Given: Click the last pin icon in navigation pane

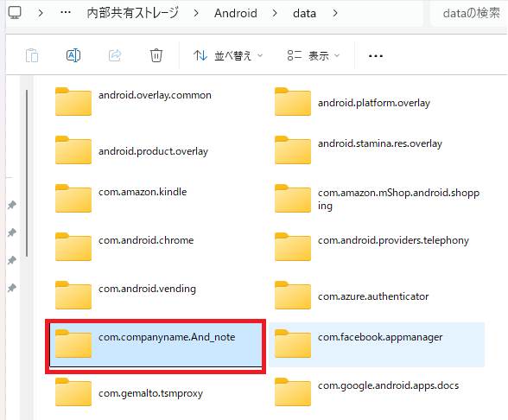Looking at the screenshot, I should pos(12,288).
